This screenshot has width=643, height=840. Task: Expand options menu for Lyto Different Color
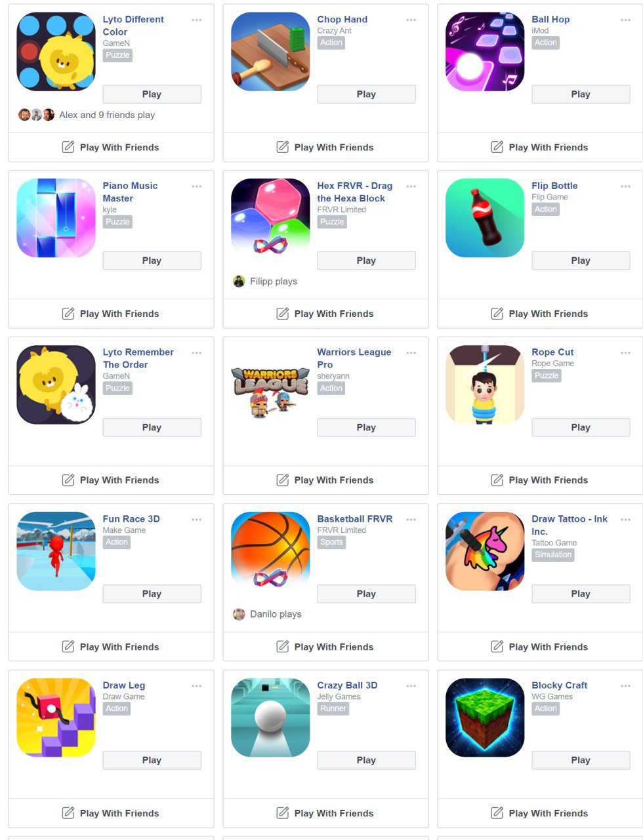click(x=196, y=20)
